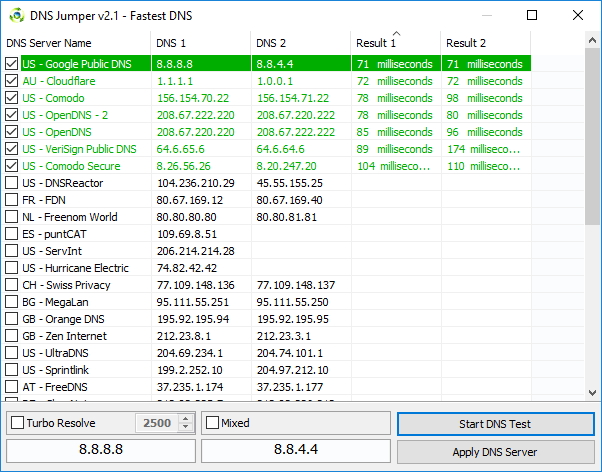Click the 85 milliseconds result cell
Viewport: 602px width, 472px height.
point(396,132)
